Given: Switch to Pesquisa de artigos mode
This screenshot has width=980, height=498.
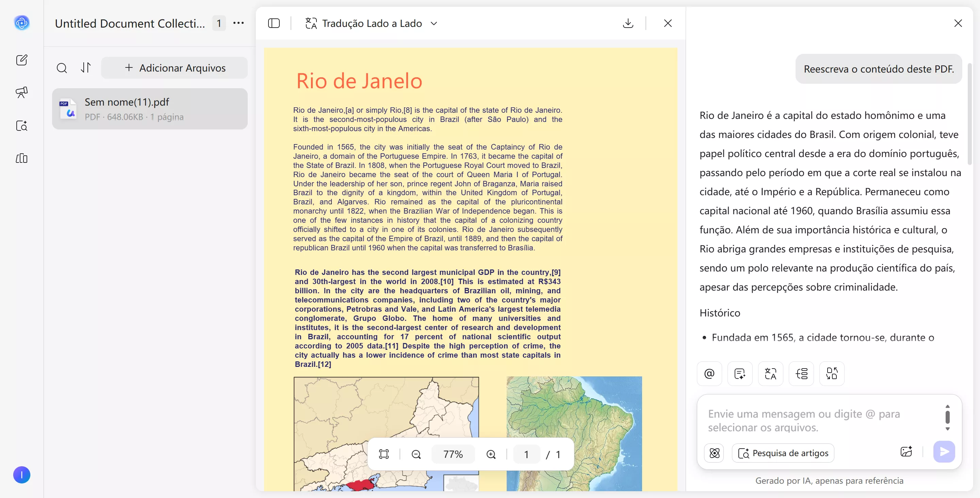Looking at the screenshot, I should pos(783,453).
